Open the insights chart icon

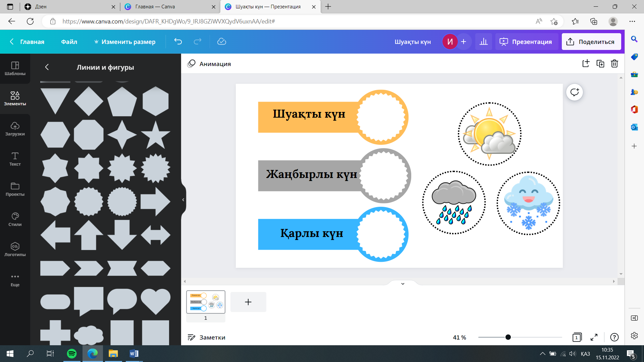(483, 42)
